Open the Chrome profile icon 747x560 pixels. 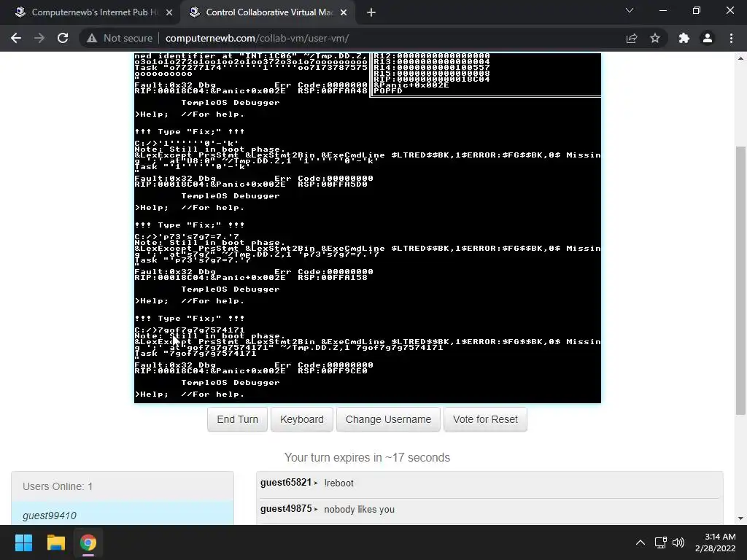708,38
